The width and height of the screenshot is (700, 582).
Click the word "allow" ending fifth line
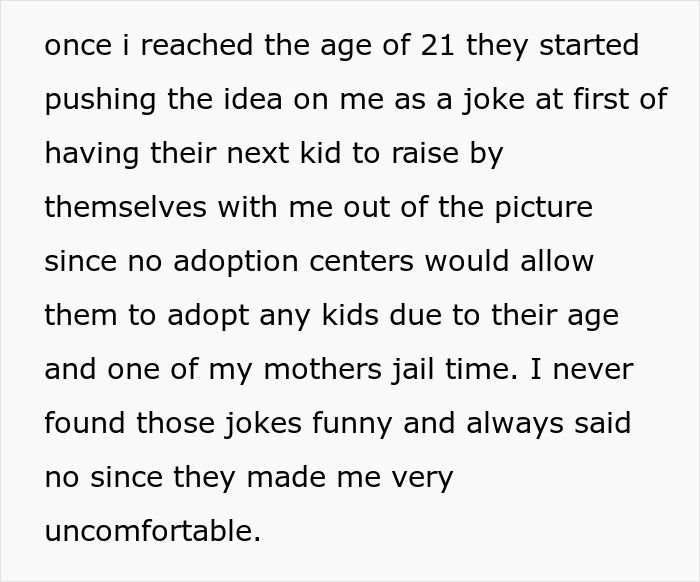556,261
